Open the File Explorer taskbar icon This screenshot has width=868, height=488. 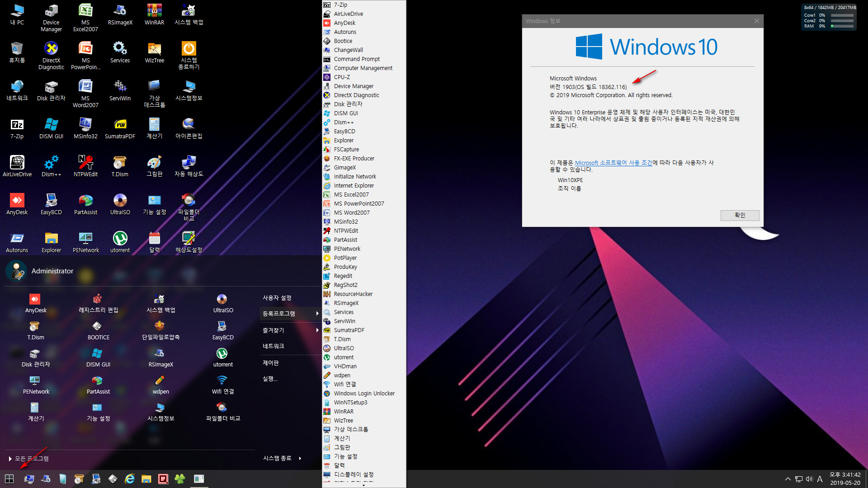[x=146, y=479]
